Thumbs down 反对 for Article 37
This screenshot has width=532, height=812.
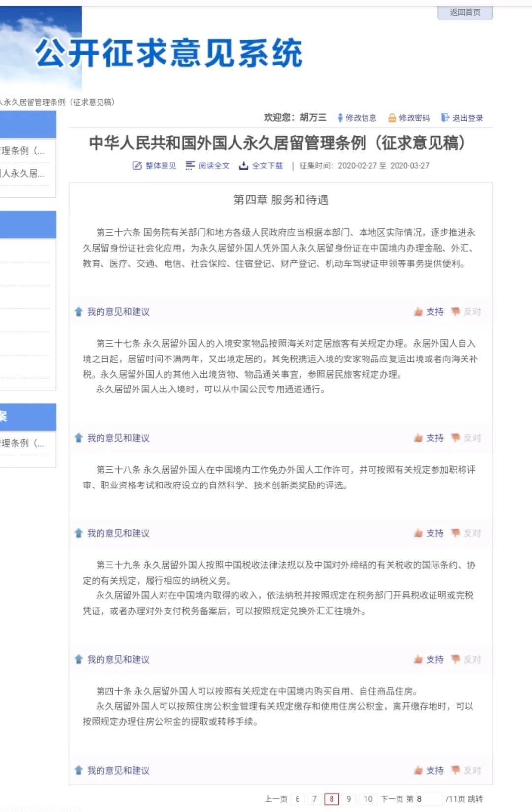456,438
